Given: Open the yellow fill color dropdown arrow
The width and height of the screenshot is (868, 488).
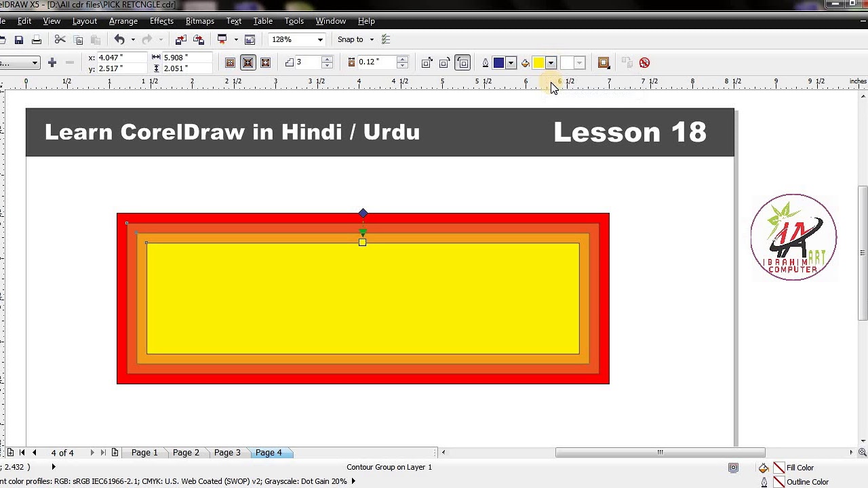Looking at the screenshot, I should coord(551,63).
